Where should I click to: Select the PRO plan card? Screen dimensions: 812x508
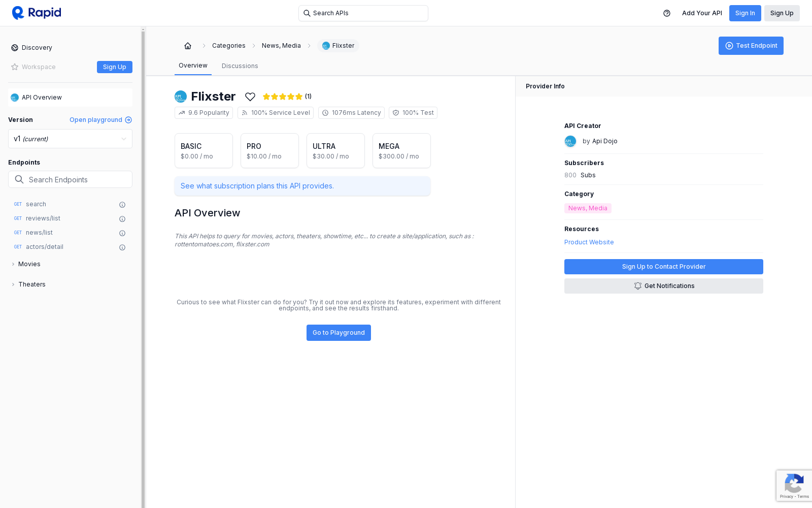click(269, 151)
